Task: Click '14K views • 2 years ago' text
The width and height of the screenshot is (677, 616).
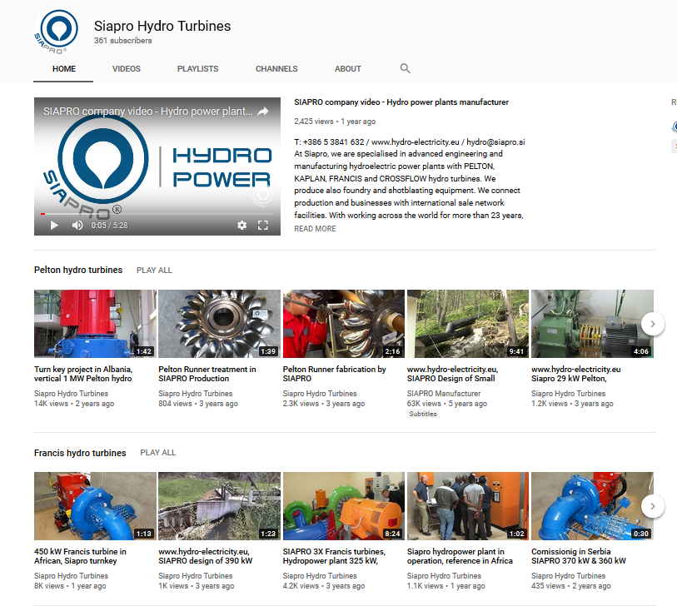Action: point(74,404)
